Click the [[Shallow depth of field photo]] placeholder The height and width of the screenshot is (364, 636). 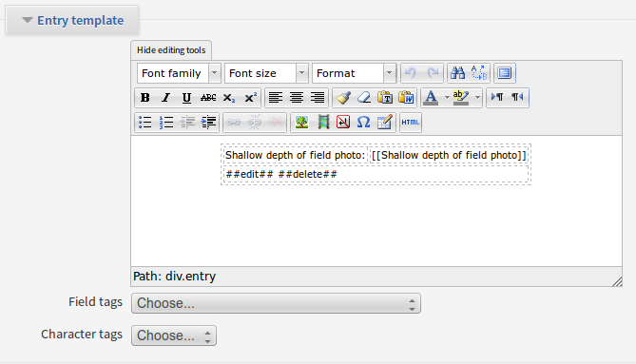(449, 155)
